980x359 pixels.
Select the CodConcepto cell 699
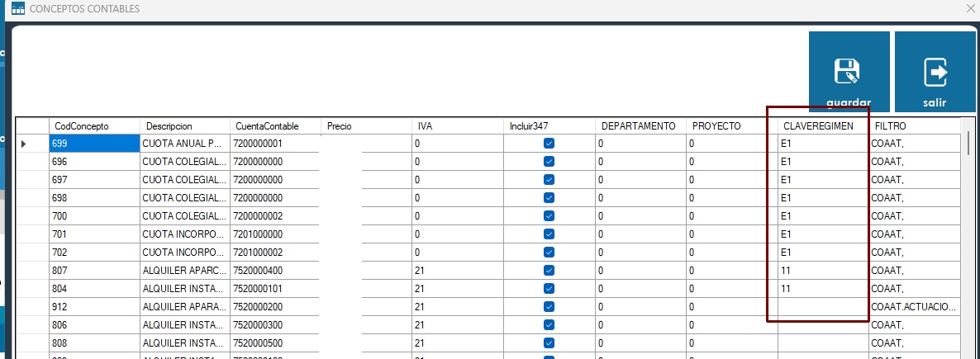pos(93,144)
